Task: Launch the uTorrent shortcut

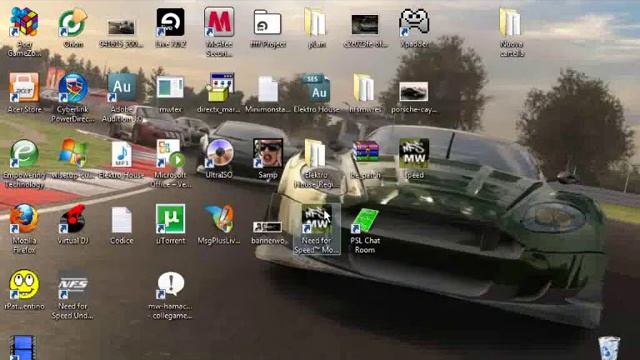Action: click(x=170, y=219)
